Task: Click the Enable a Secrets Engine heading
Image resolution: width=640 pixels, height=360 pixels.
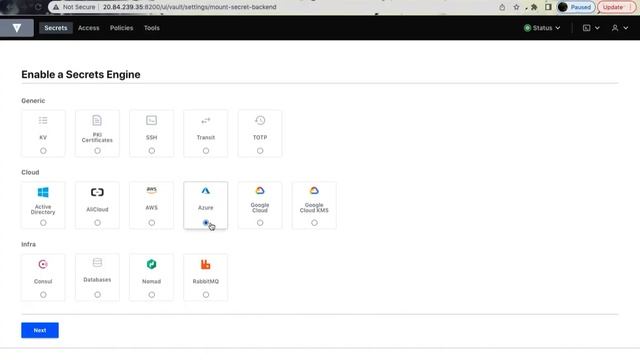Action: (x=81, y=74)
